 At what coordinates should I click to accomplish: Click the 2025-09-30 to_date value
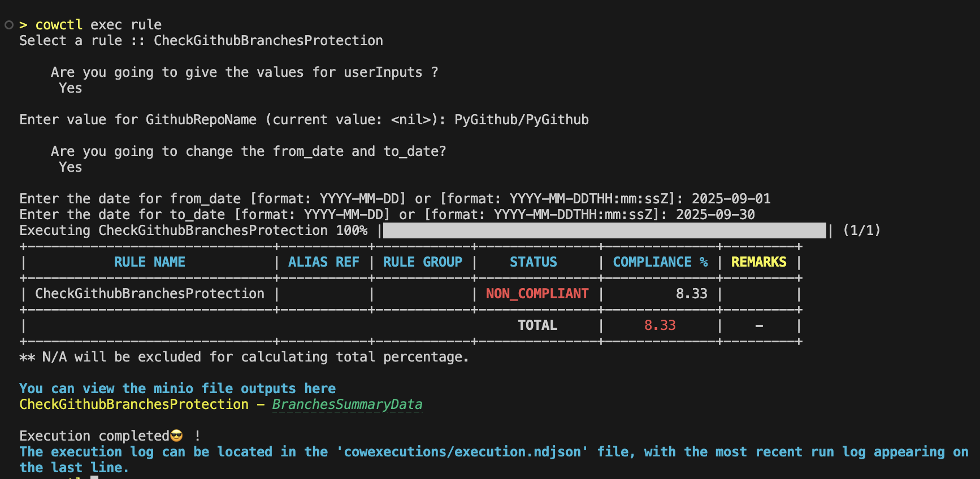point(715,215)
